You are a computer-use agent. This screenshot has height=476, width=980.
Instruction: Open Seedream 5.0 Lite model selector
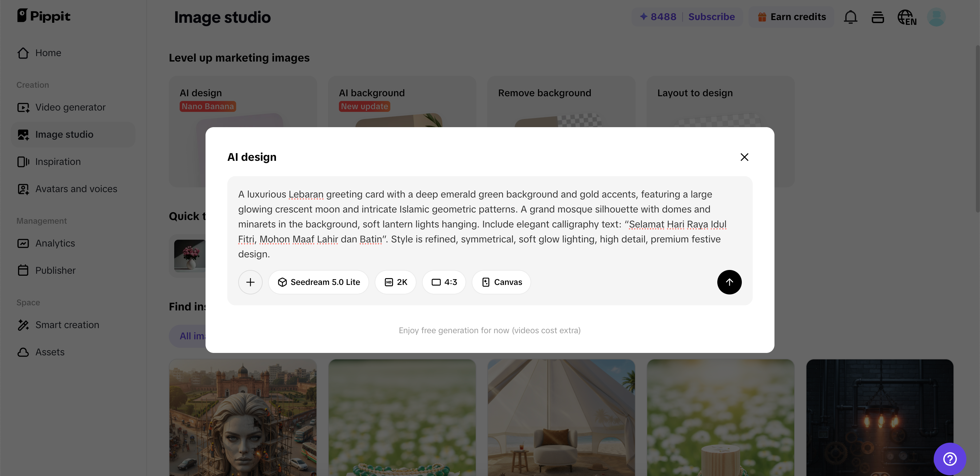[318, 282]
